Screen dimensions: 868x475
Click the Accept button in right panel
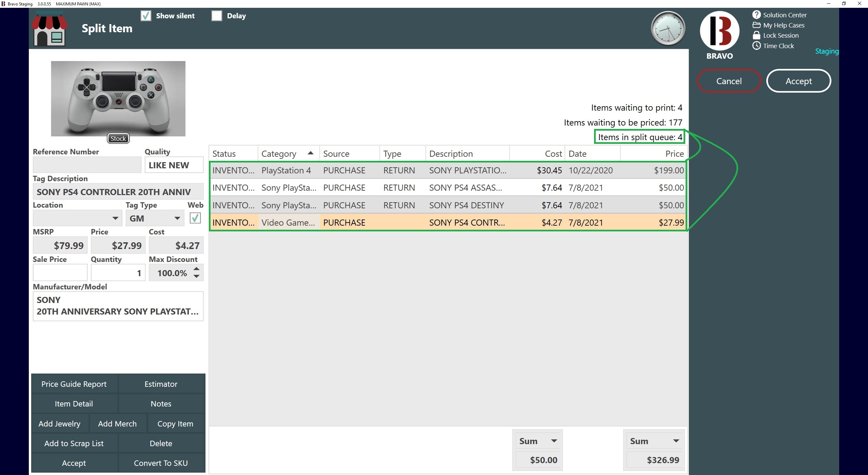798,81
